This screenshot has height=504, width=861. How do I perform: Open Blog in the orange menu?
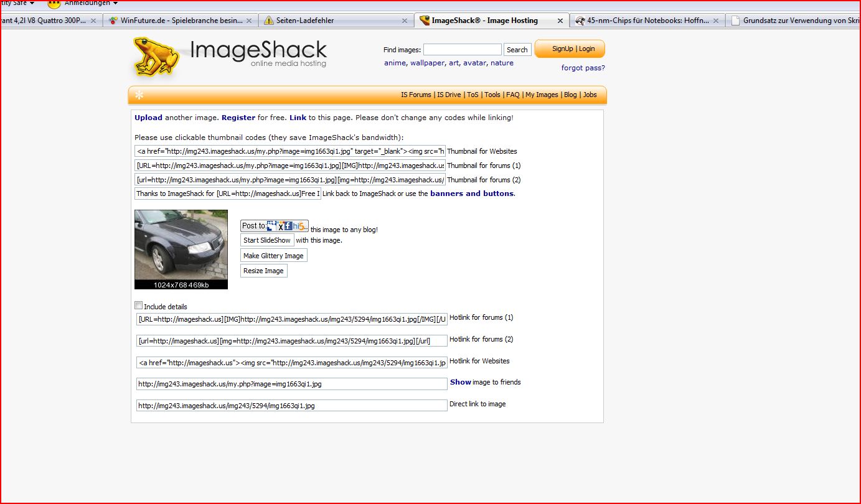click(570, 95)
